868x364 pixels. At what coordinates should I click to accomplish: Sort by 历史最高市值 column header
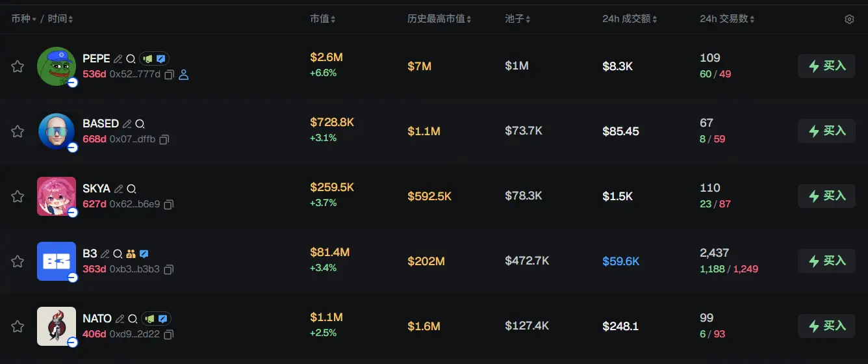(439, 19)
